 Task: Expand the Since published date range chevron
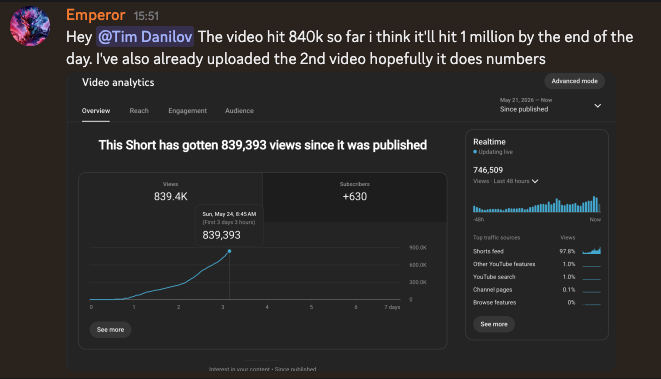click(x=598, y=105)
